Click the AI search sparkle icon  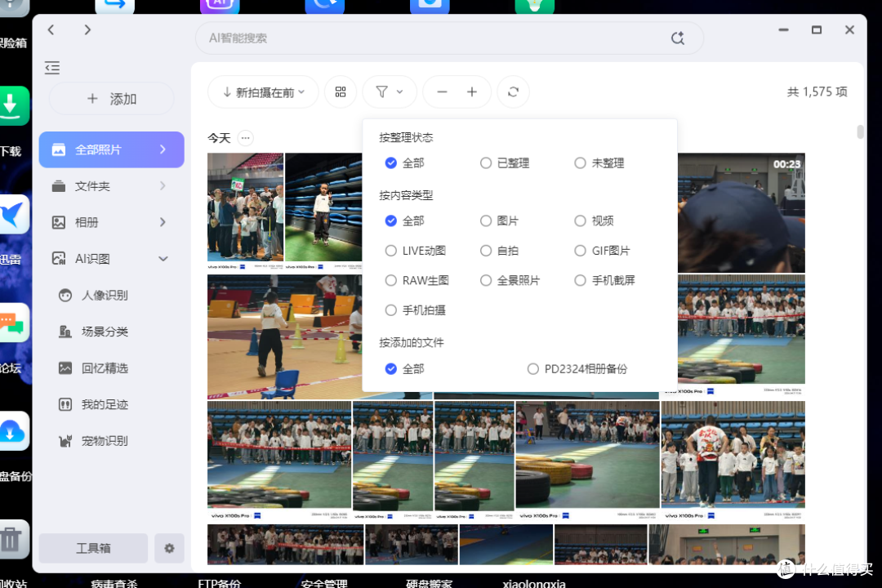[x=678, y=38]
